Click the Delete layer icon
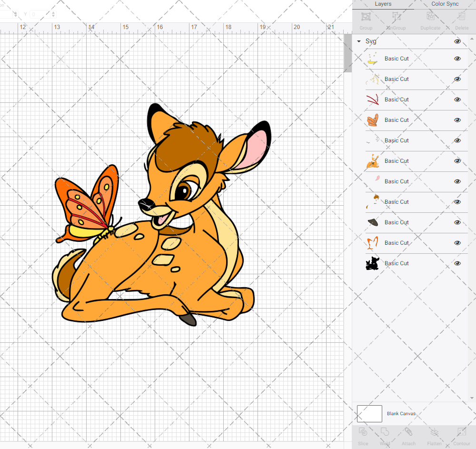Viewport: 476px width, 449px height. [462, 16]
